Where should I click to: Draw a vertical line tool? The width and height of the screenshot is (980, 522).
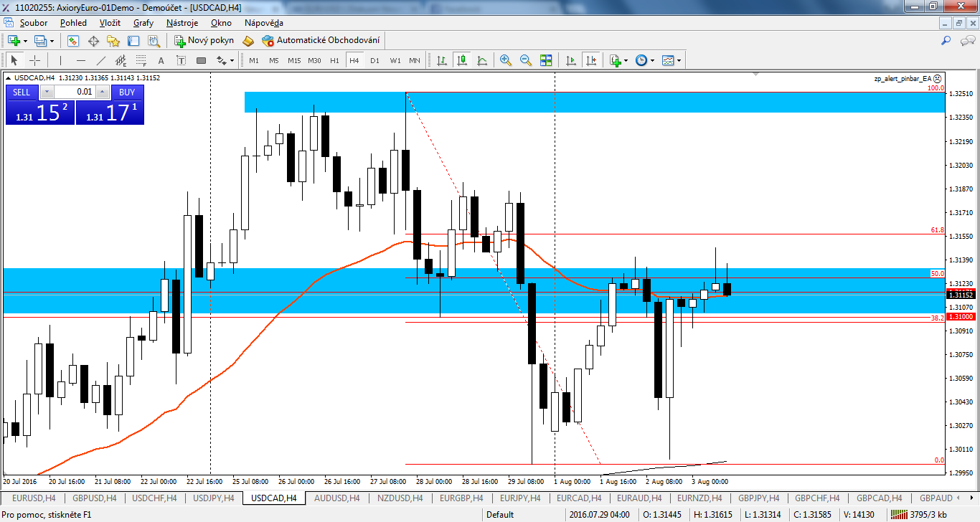(x=60, y=60)
